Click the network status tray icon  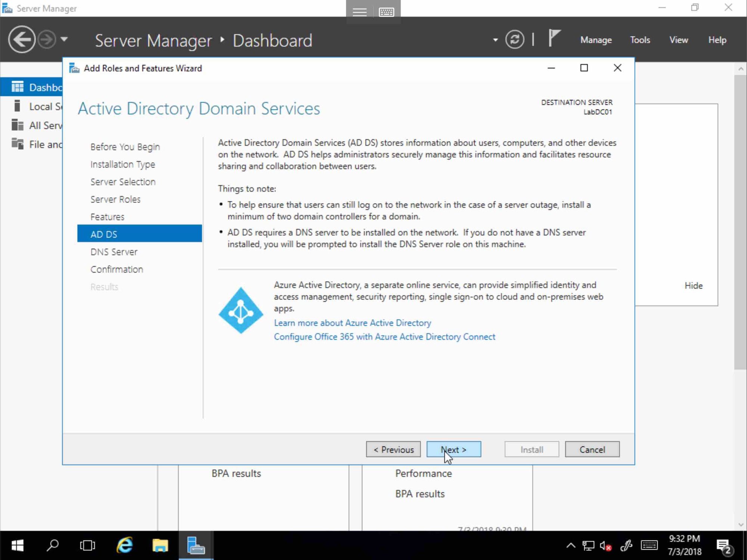588,546
